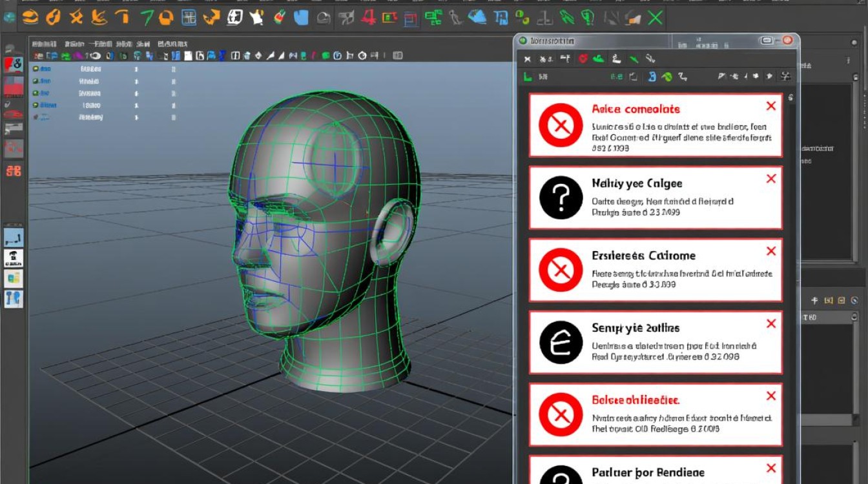
Task: Click the black round icon beside "Senrp yie Sutilrs"
Action: point(561,342)
